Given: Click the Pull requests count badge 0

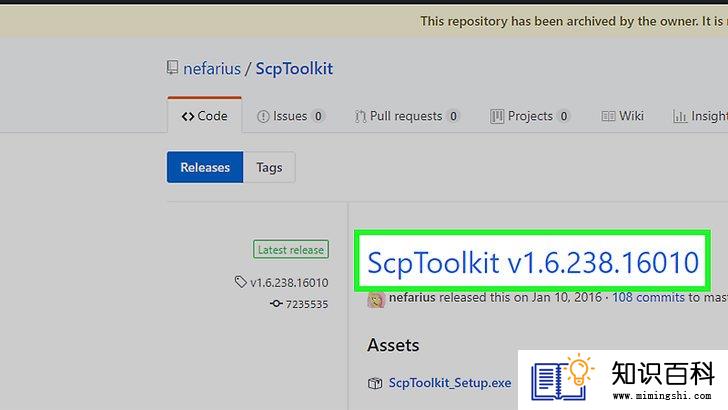Looking at the screenshot, I should point(453,116).
